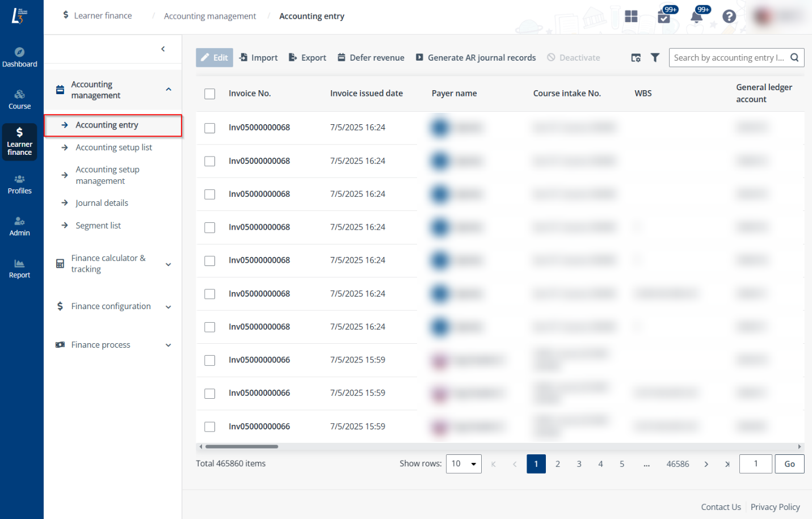
Task: Select Accounting setup list menu item
Action: [113, 147]
